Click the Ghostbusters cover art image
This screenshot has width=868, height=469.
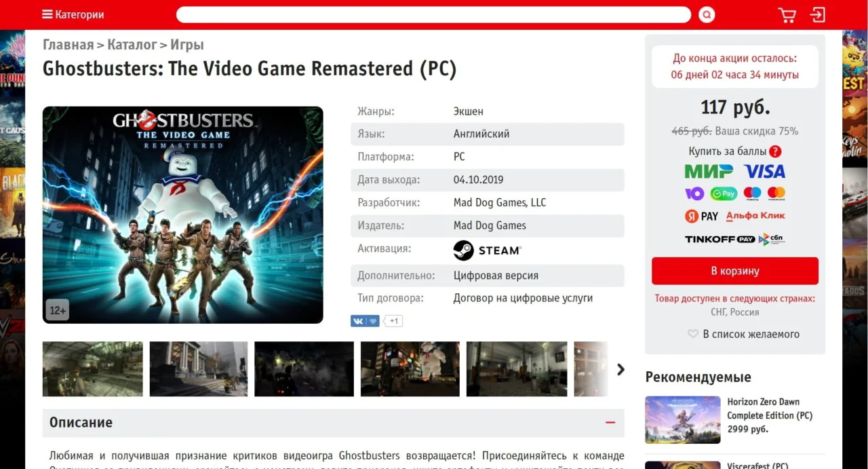pos(183,214)
